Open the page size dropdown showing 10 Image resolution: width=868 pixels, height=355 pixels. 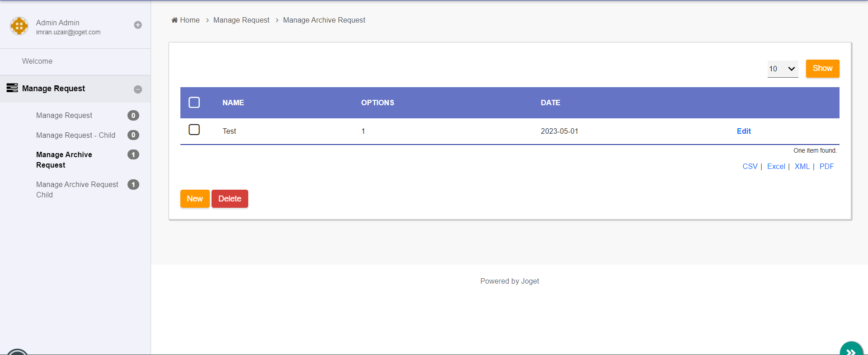[x=783, y=69]
